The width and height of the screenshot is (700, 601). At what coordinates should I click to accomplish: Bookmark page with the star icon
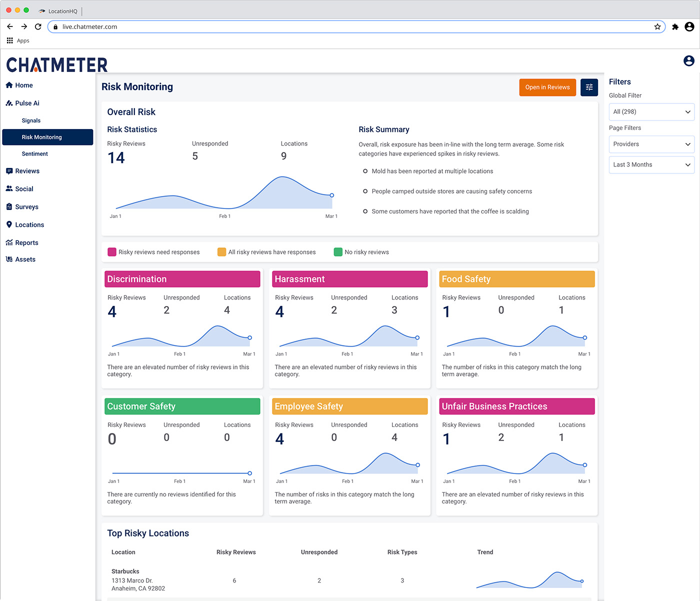(657, 27)
